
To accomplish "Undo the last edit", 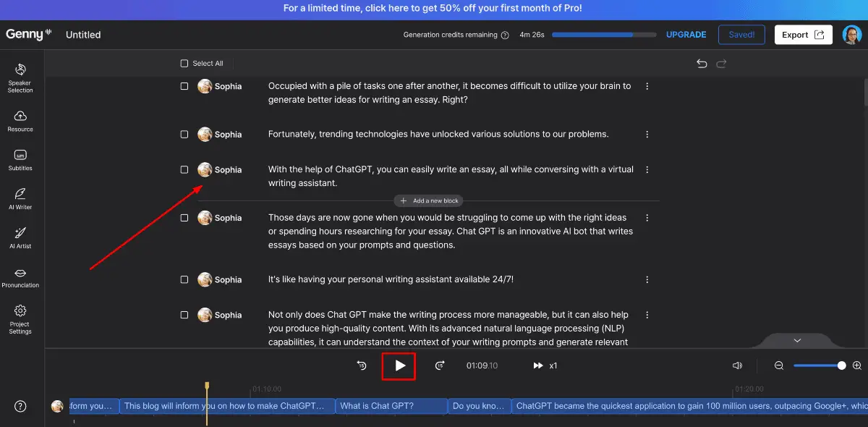I will point(702,64).
